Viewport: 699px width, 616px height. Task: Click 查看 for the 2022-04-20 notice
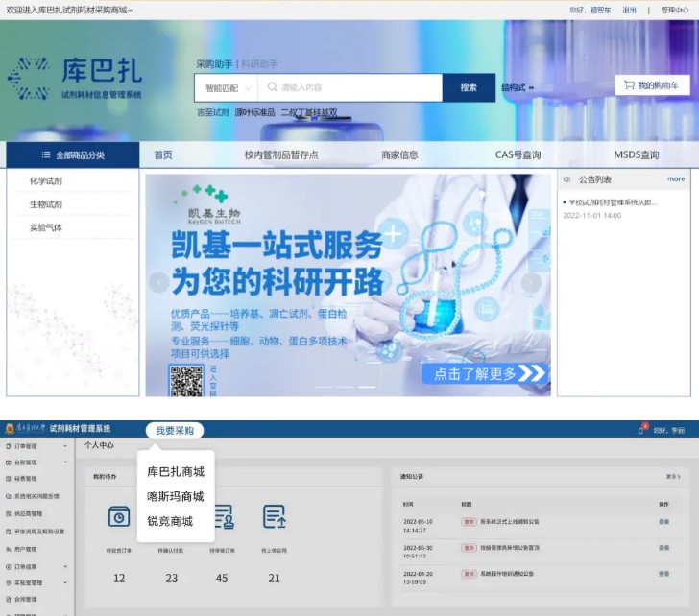(x=663, y=574)
